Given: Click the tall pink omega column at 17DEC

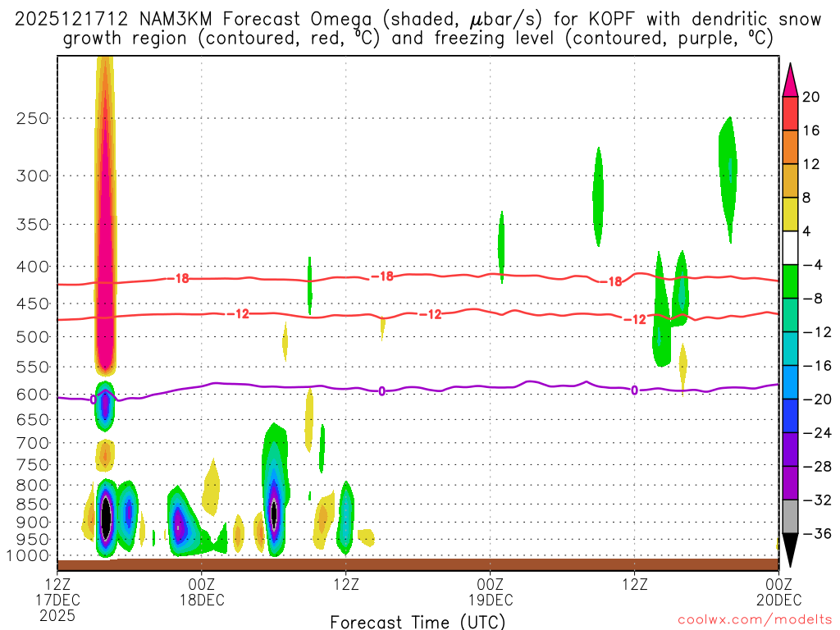Looking at the screenshot, I should click(x=106, y=214).
